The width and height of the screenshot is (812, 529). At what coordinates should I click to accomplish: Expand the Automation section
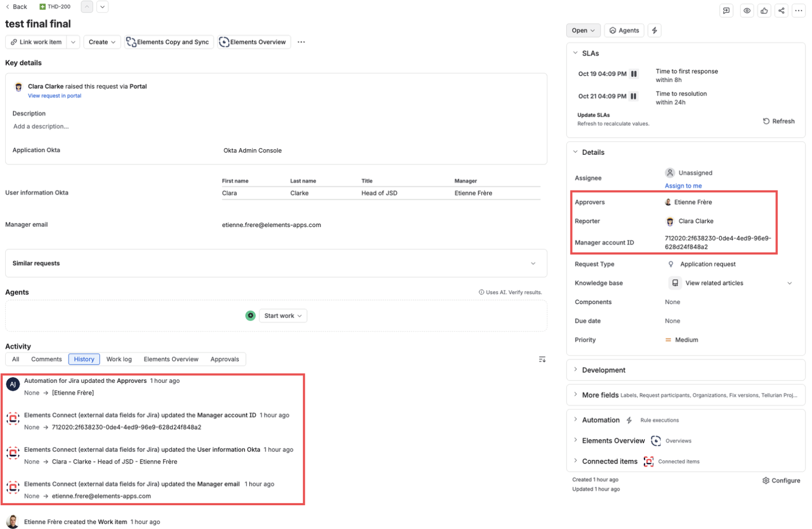pyautogui.click(x=576, y=420)
